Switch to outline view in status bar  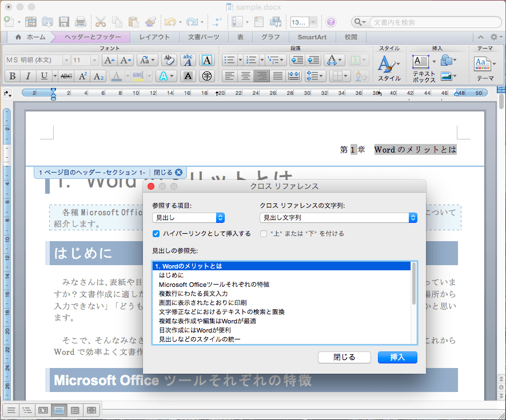(27, 410)
